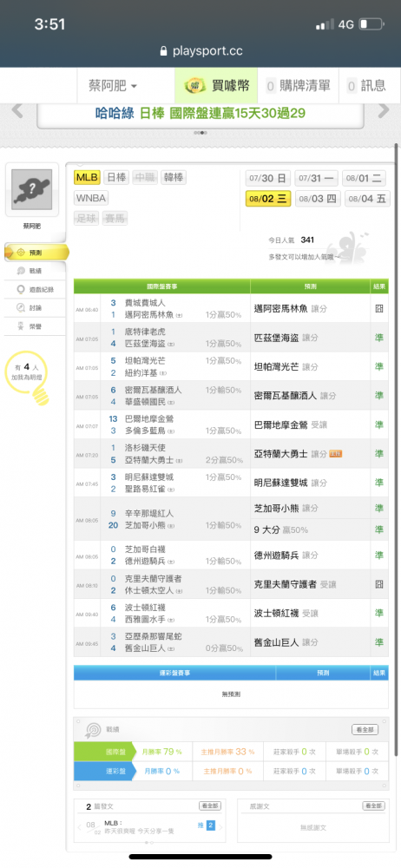Screen dimensions: 401x868
Task: Go to the previous post with the left chevron
Action: (x=80, y=827)
